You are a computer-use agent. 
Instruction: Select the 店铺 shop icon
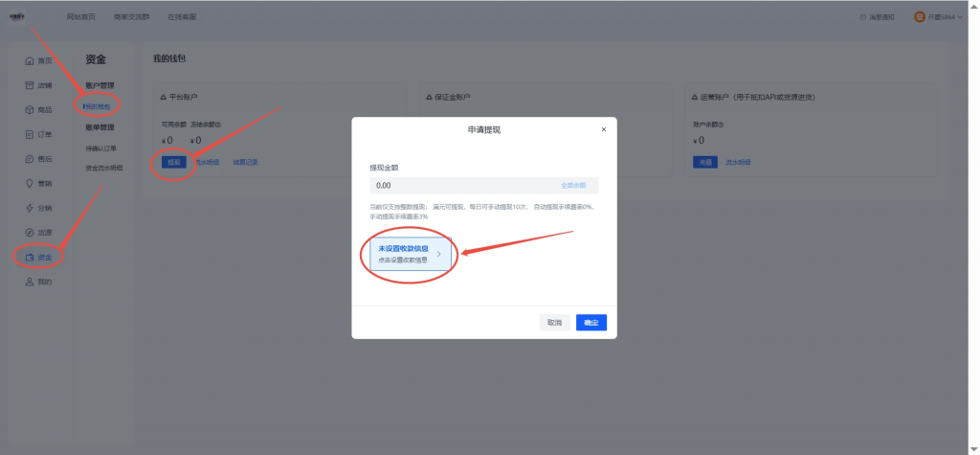[x=29, y=85]
